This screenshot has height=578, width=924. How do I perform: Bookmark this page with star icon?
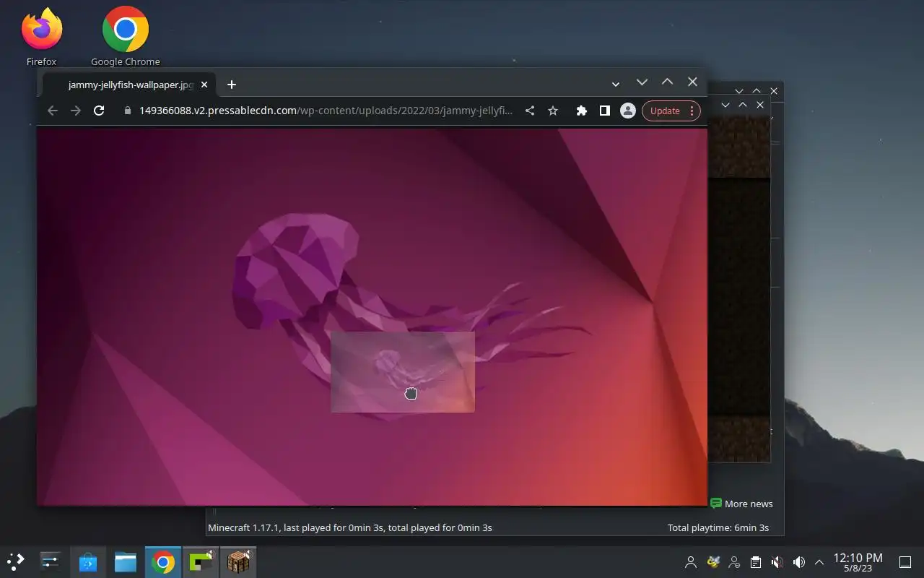click(553, 111)
